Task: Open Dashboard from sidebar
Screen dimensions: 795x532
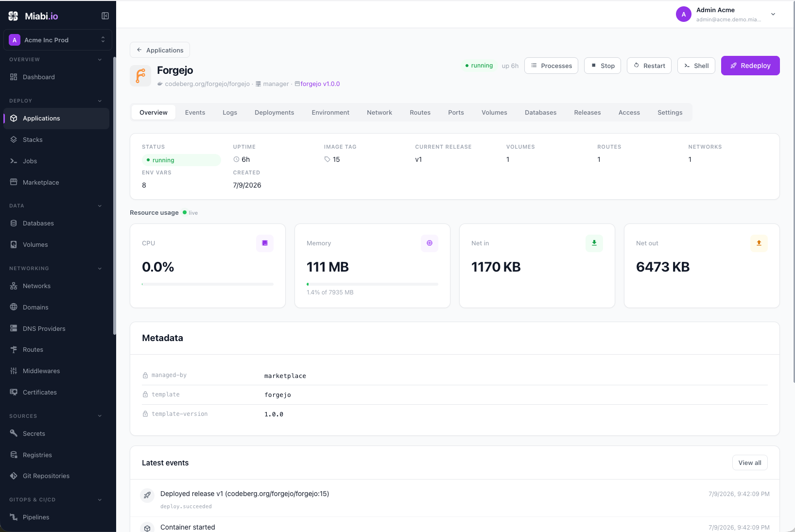Action: [56, 77]
